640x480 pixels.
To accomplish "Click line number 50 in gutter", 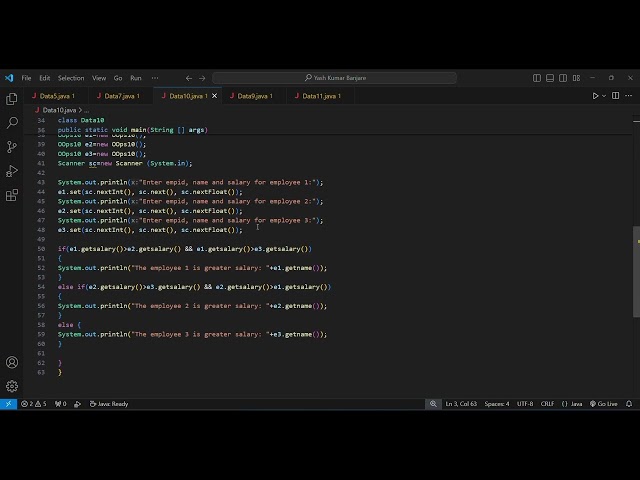I will pos(41,249).
